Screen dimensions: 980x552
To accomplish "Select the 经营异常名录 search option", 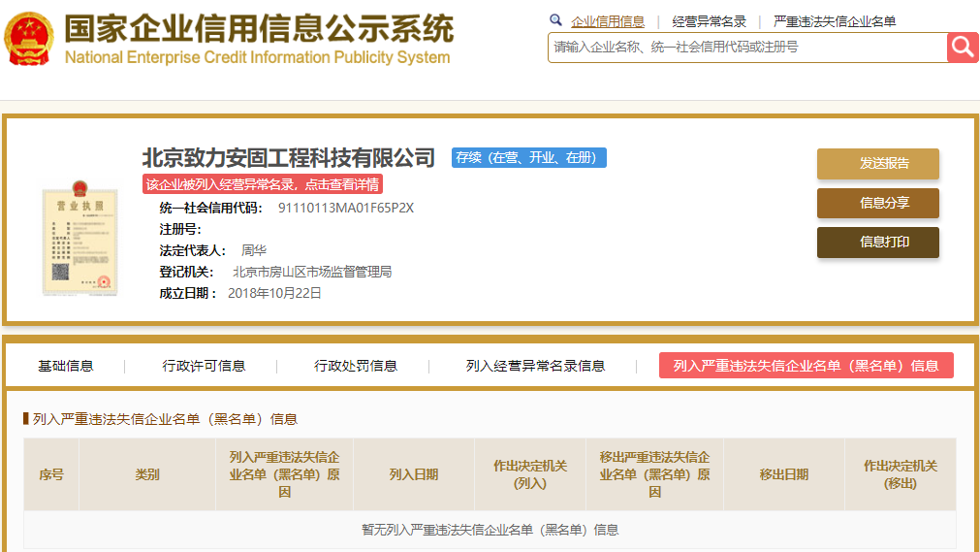I will coord(710,22).
